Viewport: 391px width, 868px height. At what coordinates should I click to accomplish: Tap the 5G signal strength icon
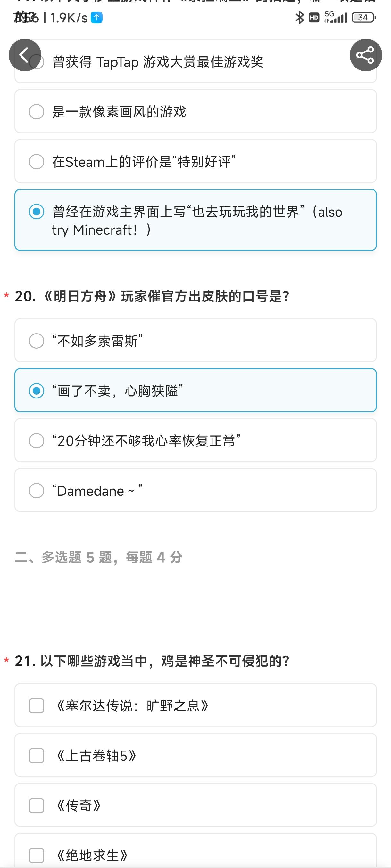(335, 17)
